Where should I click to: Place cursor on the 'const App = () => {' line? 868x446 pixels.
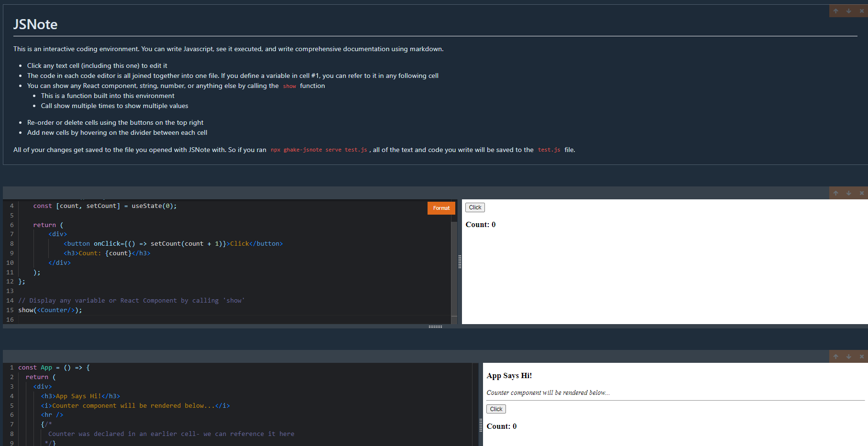[54, 368]
